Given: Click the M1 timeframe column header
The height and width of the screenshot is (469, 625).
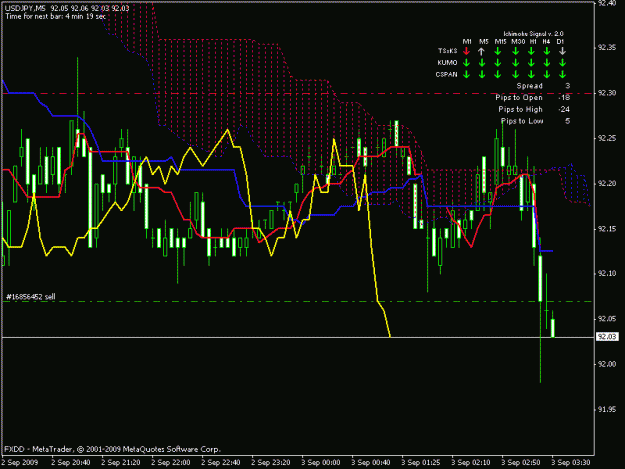Looking at the screenshot, I should point(467,41).
